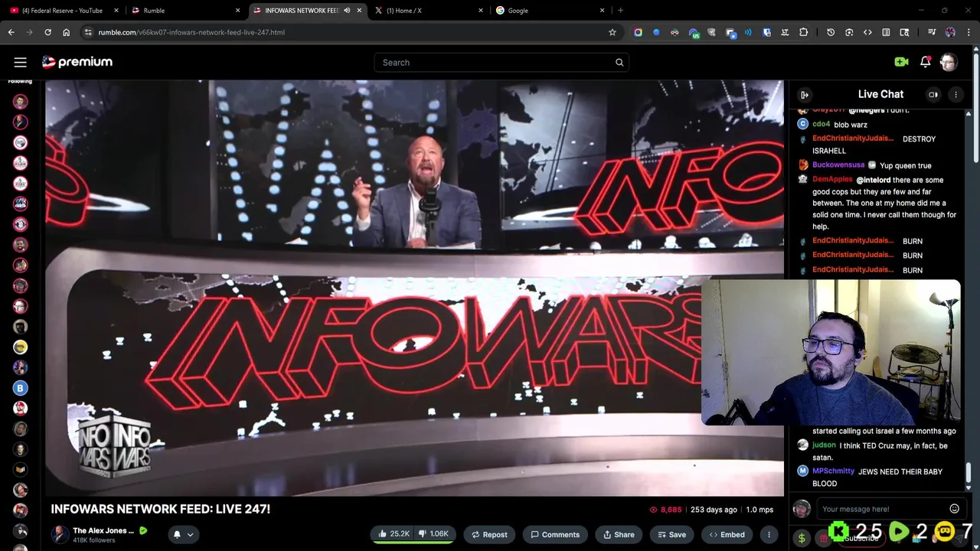This screenshot has height=551, width=980.
Task: Collapse the Live Chat panel
Action: click(805, 94)
